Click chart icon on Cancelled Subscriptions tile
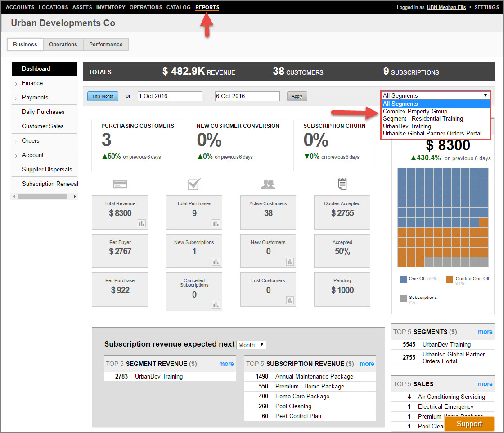Screen dimensions: 504x433 click(x=216, y=305)
